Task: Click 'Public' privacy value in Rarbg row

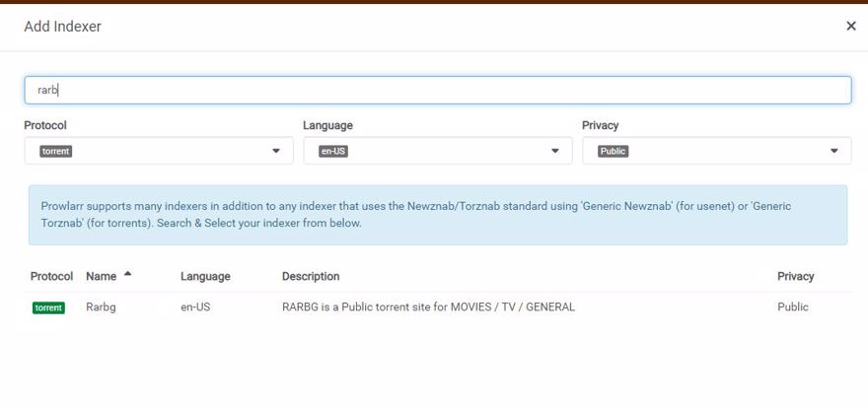Action: (793, 307)
